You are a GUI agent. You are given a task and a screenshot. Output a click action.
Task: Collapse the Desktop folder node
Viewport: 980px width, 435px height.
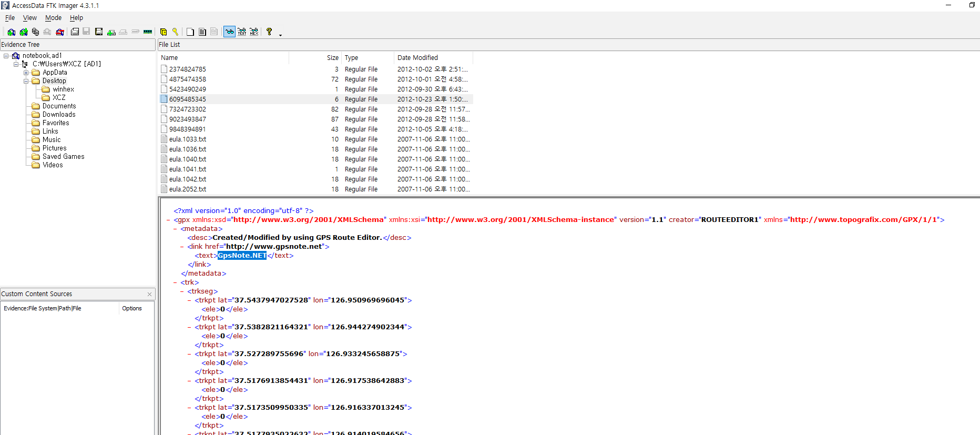point(26,81)
